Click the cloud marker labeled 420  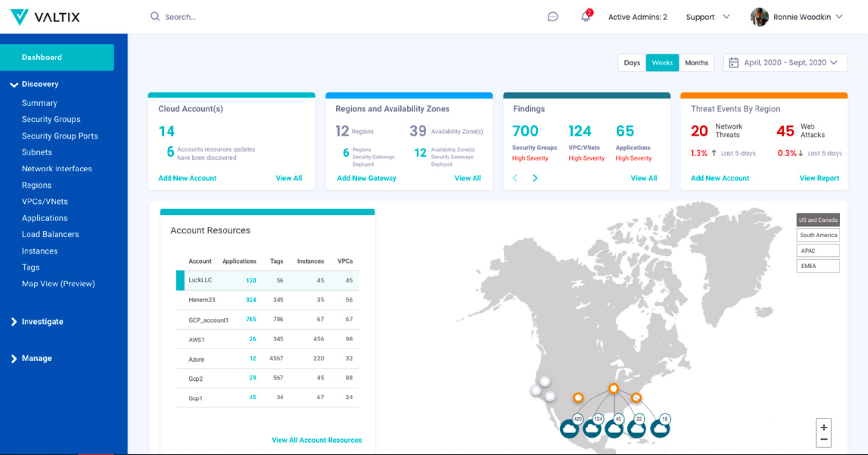click(570, 428)
